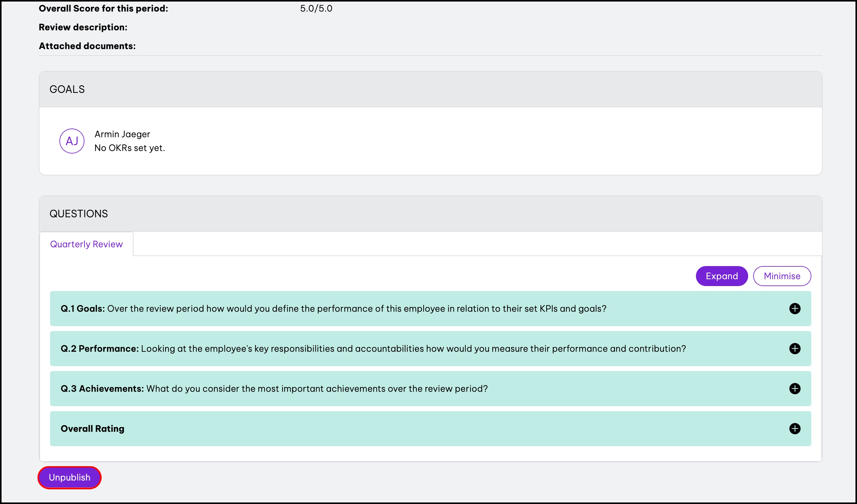Click the Armin Jaeger name

(122, 134)
